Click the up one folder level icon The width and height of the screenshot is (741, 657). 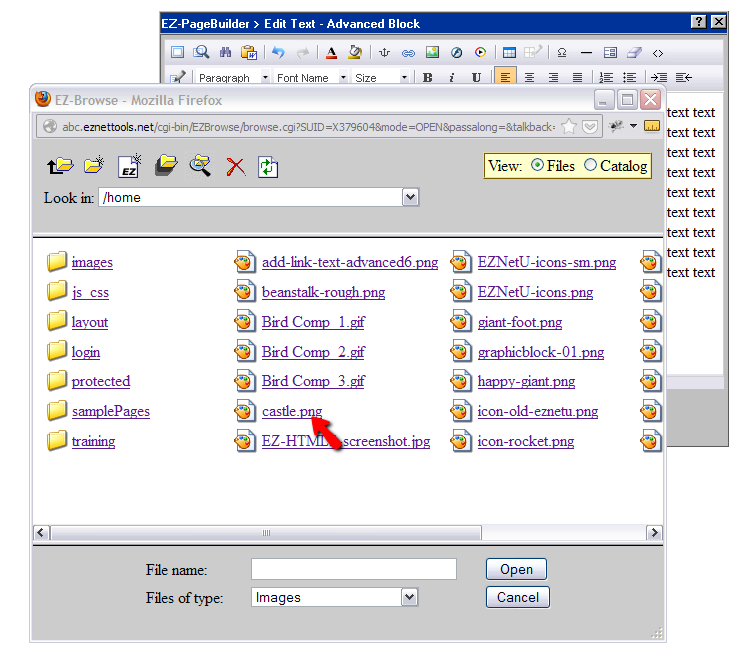pyautogui.click(x=60, y=166)
